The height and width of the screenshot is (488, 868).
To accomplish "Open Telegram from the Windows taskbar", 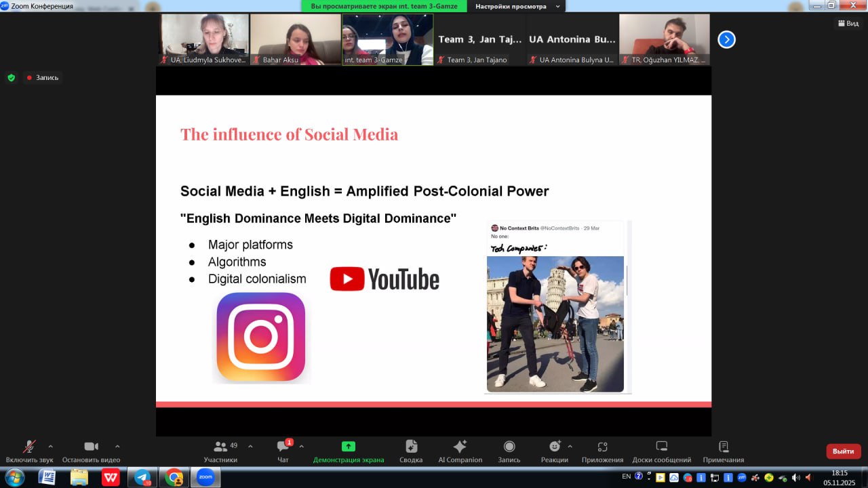I will pyautogui.click(x=142, y=478).
